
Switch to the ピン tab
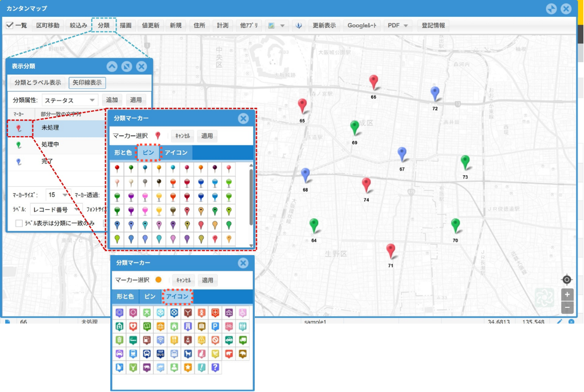148,153
